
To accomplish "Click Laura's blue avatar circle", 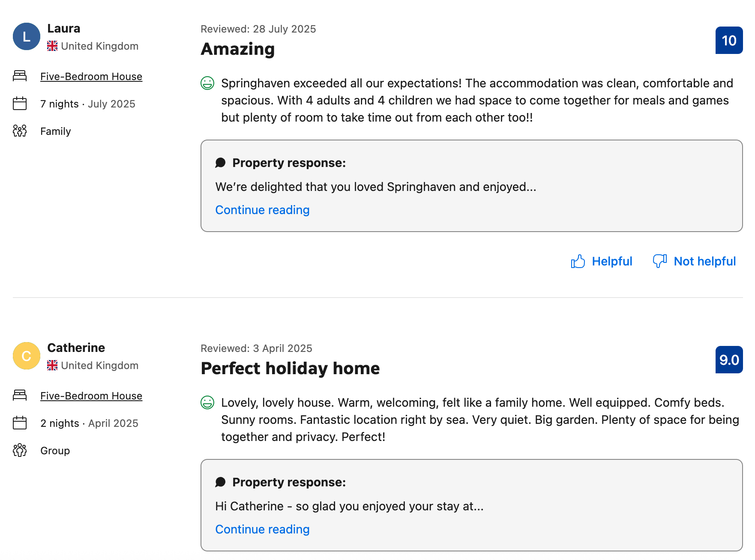I will click(x=27, y=36).
